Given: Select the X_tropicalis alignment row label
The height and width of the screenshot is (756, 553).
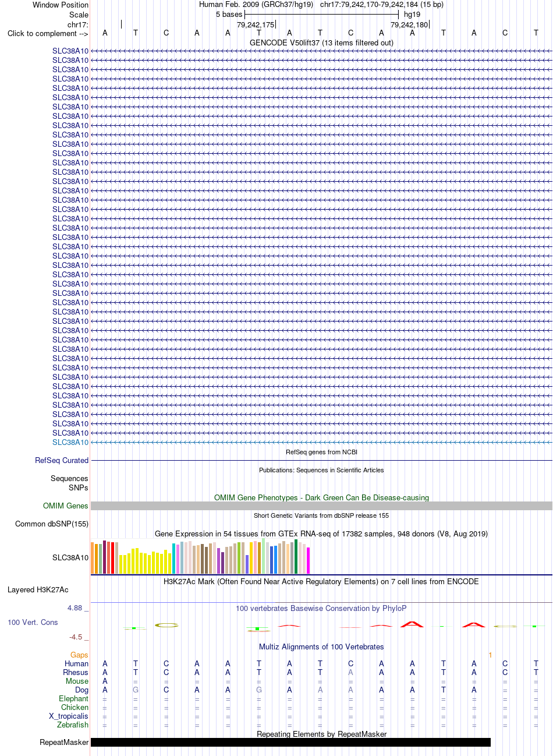Looking at the screenshot, I should (69, 716).
